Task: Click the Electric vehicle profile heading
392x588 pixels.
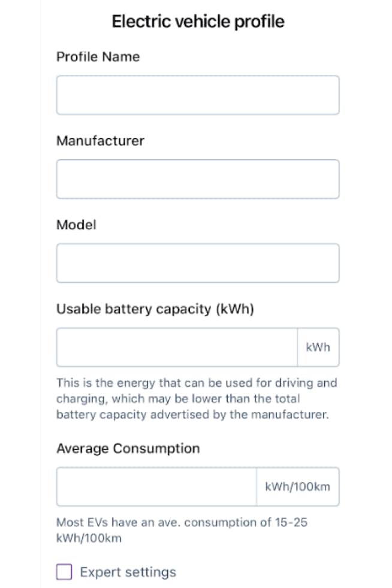Action: [198, 22]
